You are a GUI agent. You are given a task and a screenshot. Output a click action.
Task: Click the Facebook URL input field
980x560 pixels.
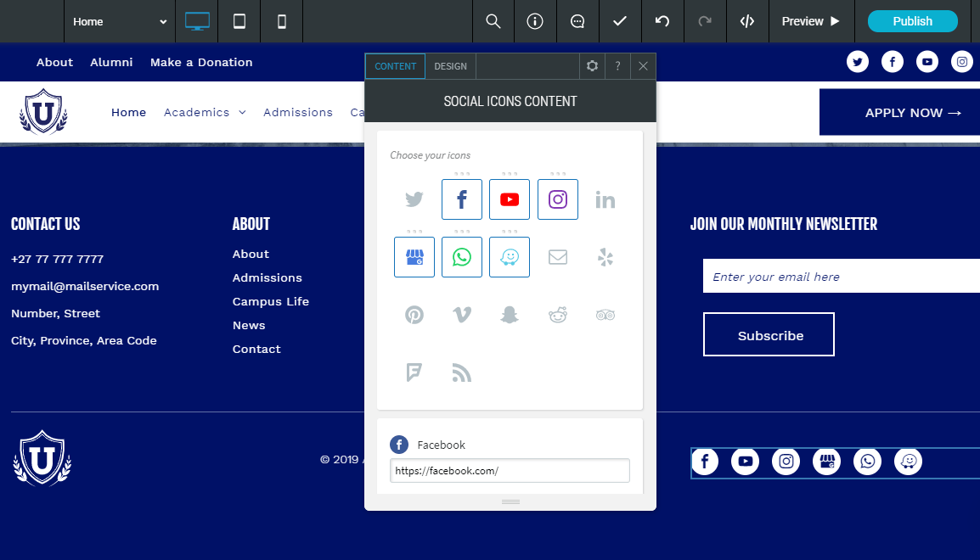(510, 471)
